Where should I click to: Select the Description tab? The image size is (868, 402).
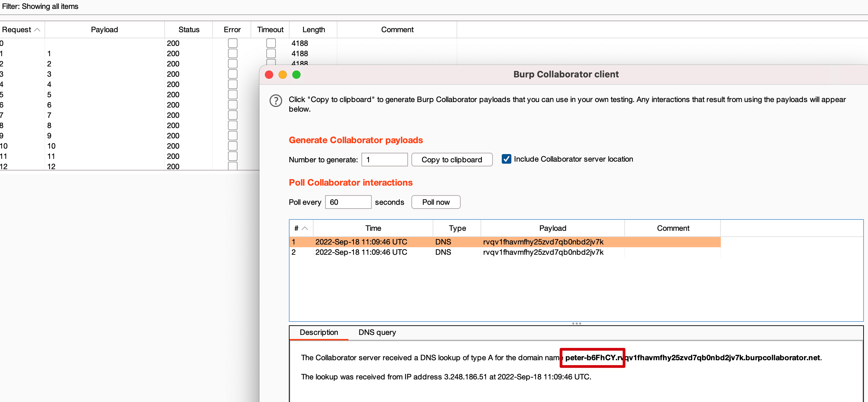pos(319,332)
